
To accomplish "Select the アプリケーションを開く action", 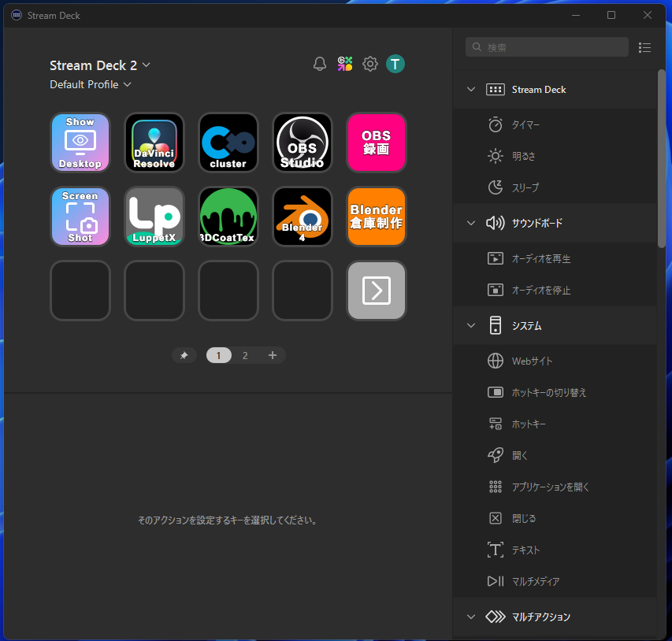I will pyautogui.click(x=555, y=487).
